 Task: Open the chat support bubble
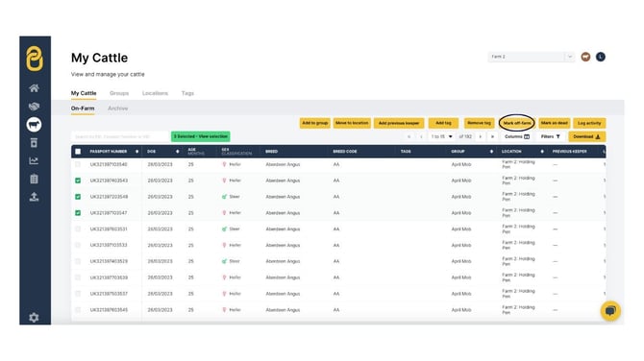pos(610,311)
